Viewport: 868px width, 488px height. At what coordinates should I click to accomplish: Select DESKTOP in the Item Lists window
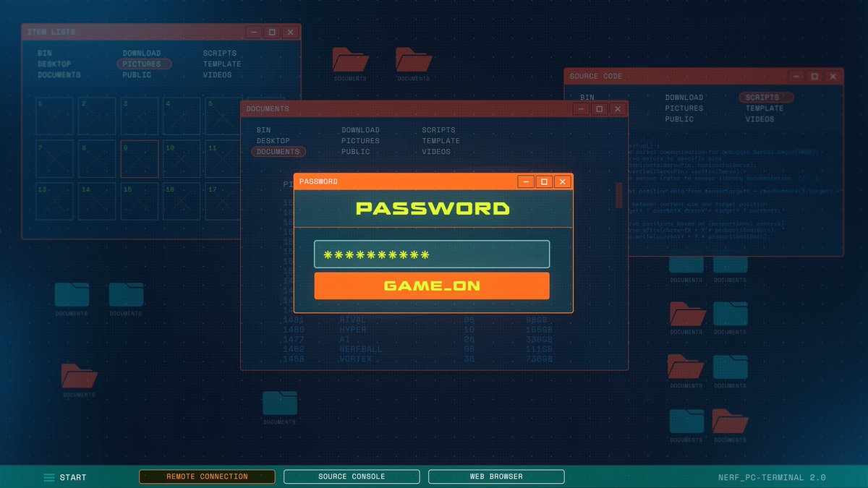[x=54, y=64]
